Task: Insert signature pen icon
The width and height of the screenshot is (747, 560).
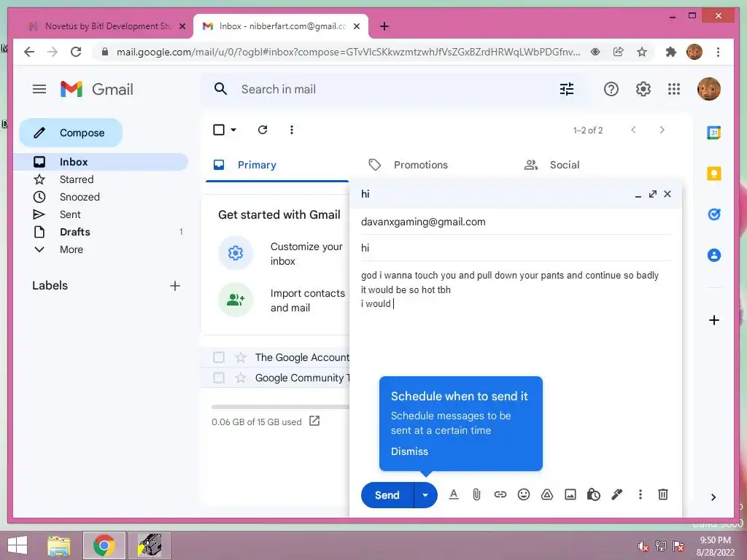Action: (617, 495)
